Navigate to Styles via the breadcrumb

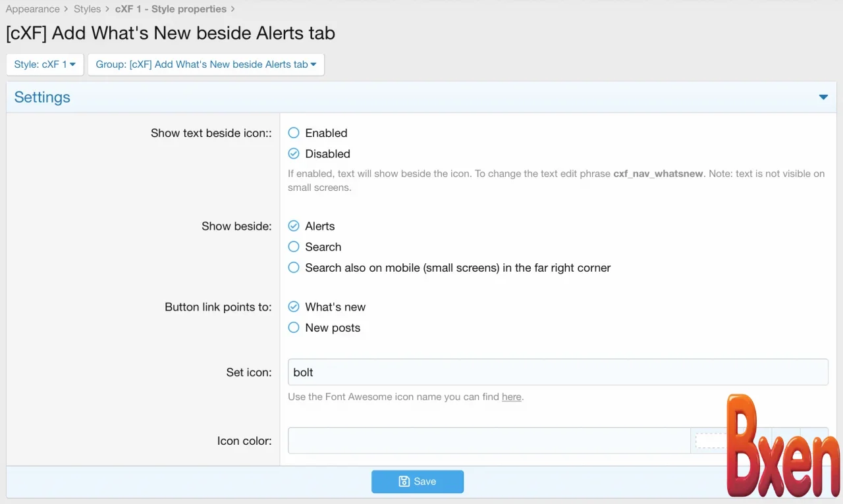coord(87,9)
